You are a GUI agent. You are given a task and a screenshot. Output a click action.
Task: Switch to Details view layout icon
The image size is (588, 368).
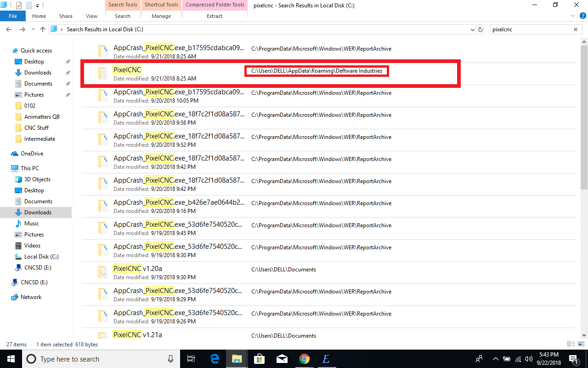click(x=571, y=344)
